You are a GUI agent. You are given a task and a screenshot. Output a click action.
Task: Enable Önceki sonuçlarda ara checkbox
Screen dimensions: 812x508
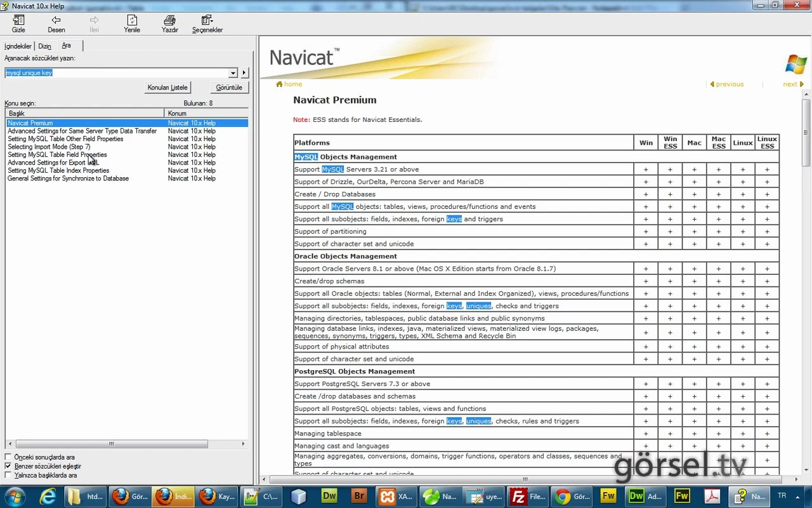pyautogui.click(x=8, y=457)
